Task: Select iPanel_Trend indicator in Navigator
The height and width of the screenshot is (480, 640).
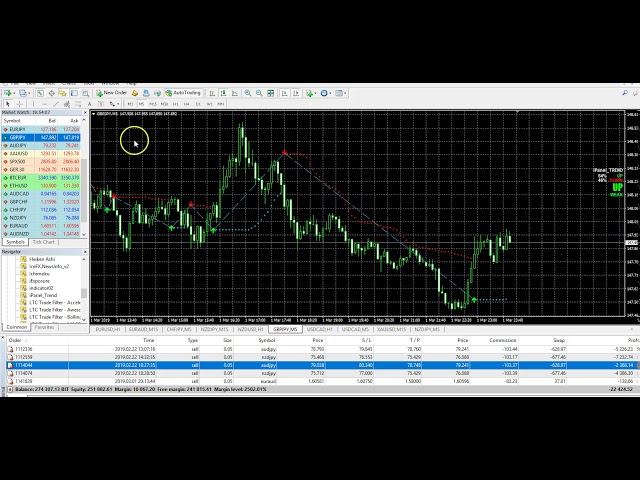Action: (43, 295)
